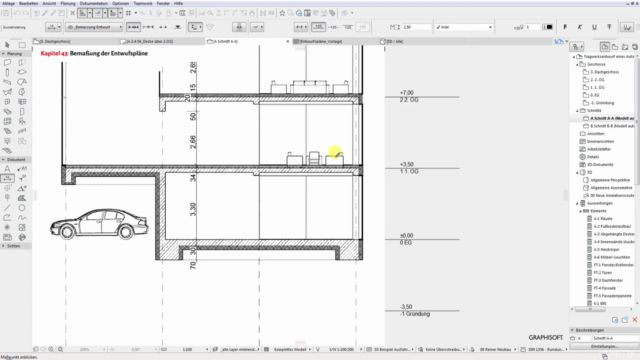Select the Slab tool in the Planung toolbox
This screenshot has width=640, height=360.
tap(22, 72)
